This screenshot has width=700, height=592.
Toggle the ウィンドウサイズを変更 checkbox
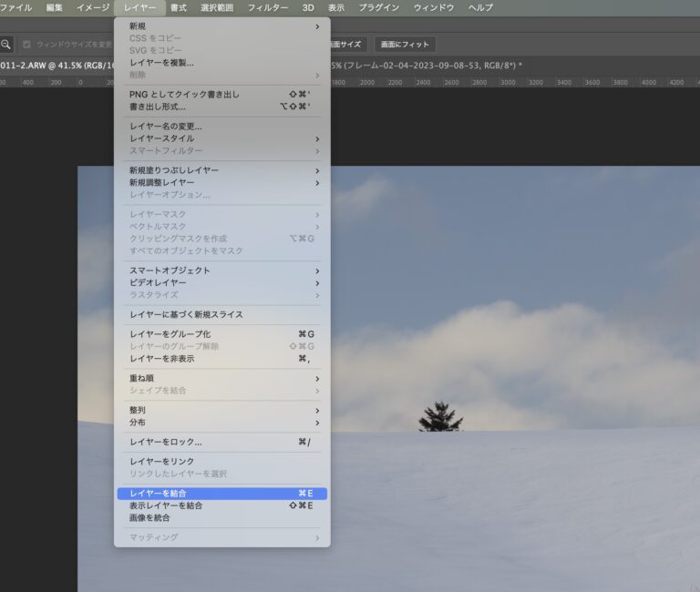tap(27, 44)
